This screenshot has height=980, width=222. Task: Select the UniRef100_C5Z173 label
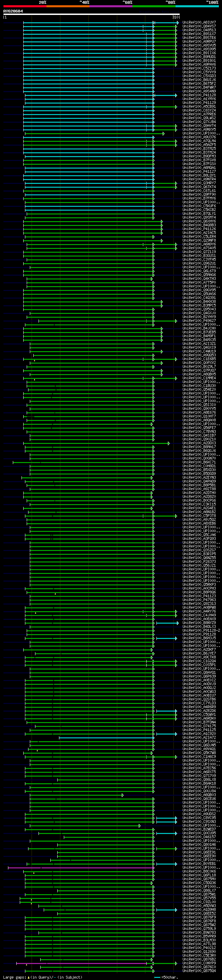(x=199, y=68)
